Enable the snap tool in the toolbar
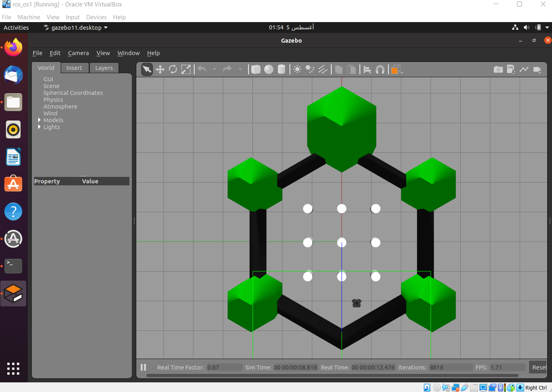This screenshot has width=552, height=392. (380, 69)
